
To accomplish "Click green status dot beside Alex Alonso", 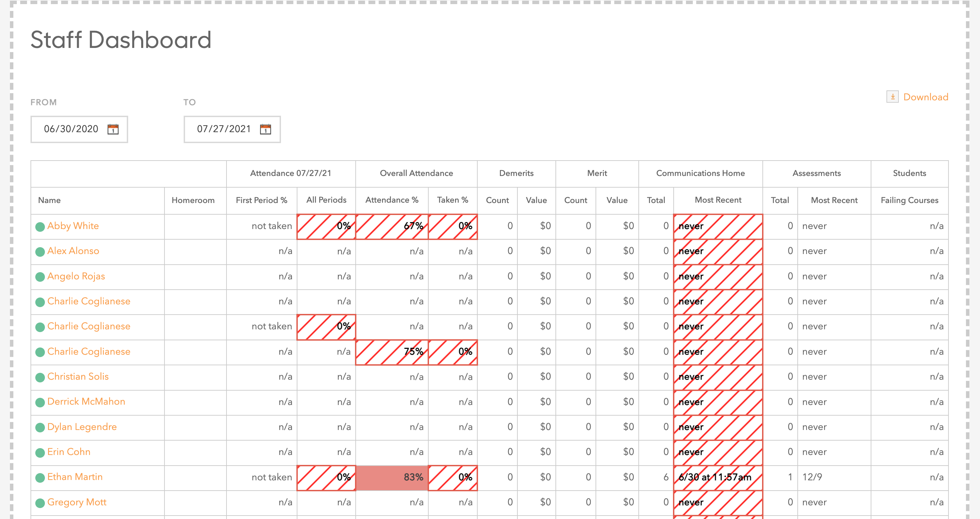I will 40,252.
